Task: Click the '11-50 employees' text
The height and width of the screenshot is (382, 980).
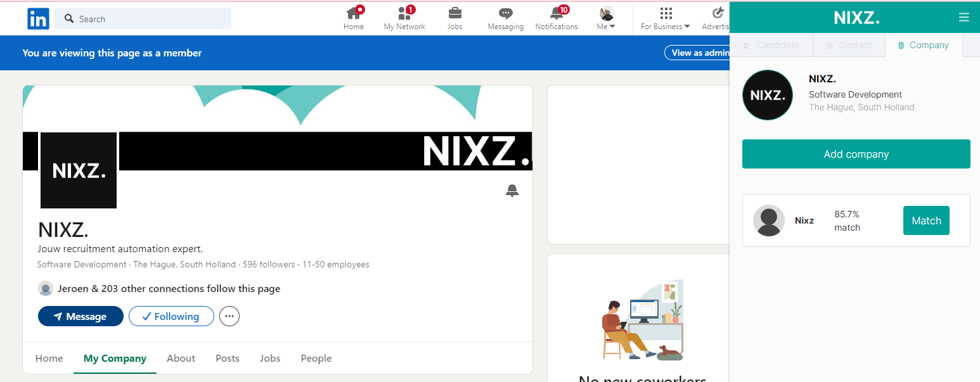Action: point(336,264)
